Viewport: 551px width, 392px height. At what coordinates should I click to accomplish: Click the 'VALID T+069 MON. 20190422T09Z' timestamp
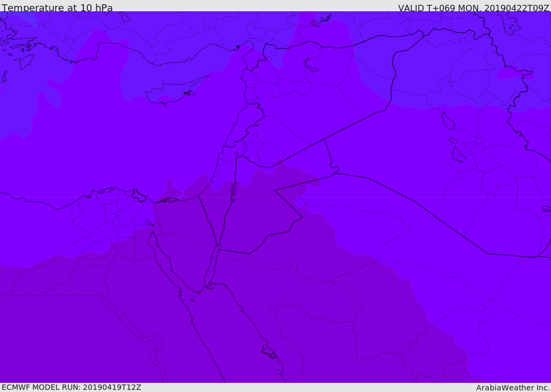pos(474,8)
